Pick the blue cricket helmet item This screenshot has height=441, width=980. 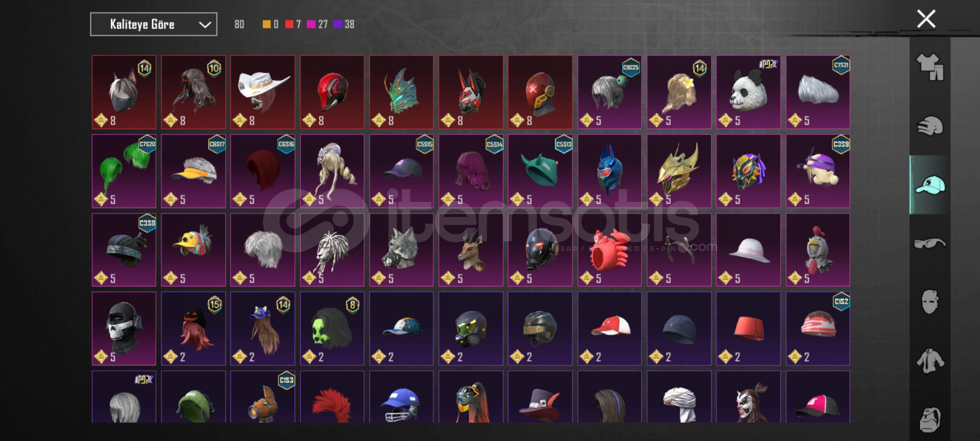point(401,397)
